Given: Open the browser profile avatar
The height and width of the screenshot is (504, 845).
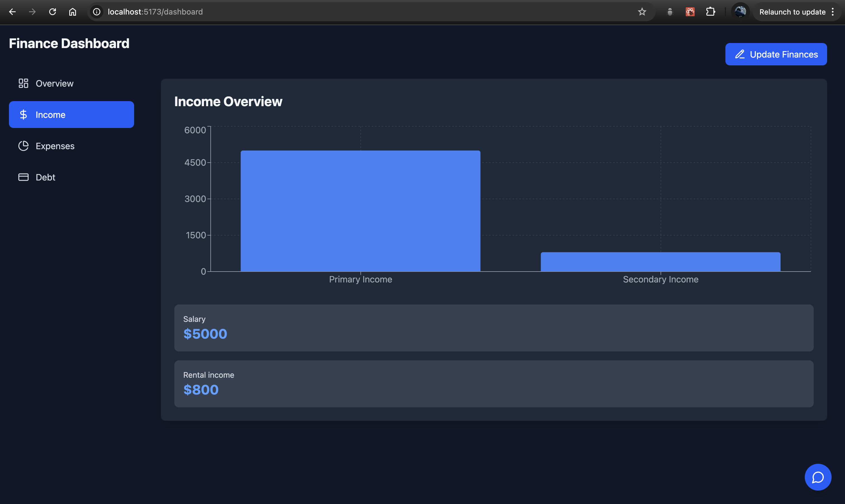Looking at the screenshot, I should point(740,12).
